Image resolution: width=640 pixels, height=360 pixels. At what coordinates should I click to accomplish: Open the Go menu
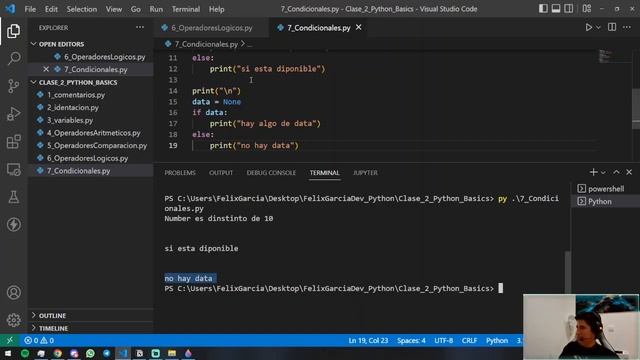[x=136, y=9]
